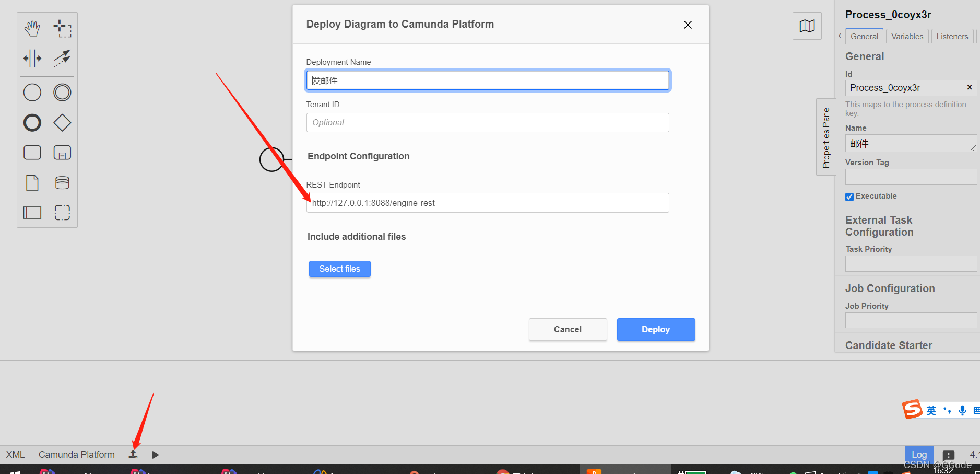The image size is (980, 474).
Task: Switch to the XML view tab
Action: pos(16,455)
